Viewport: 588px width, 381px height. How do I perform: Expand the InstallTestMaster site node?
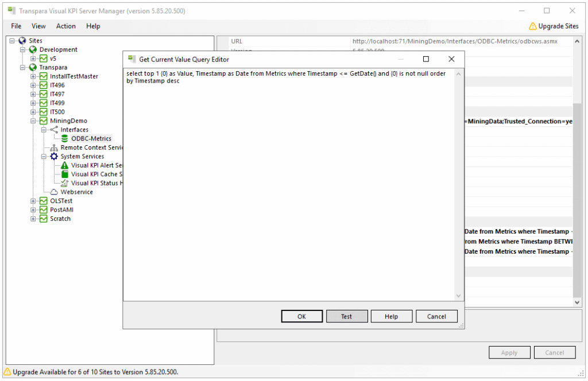pos(33,76)
